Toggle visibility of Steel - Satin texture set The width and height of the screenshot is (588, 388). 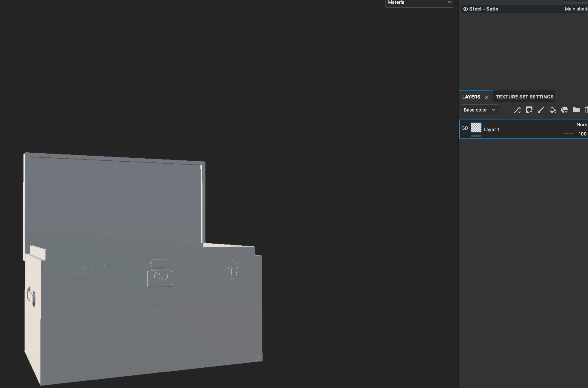[465, 9]
